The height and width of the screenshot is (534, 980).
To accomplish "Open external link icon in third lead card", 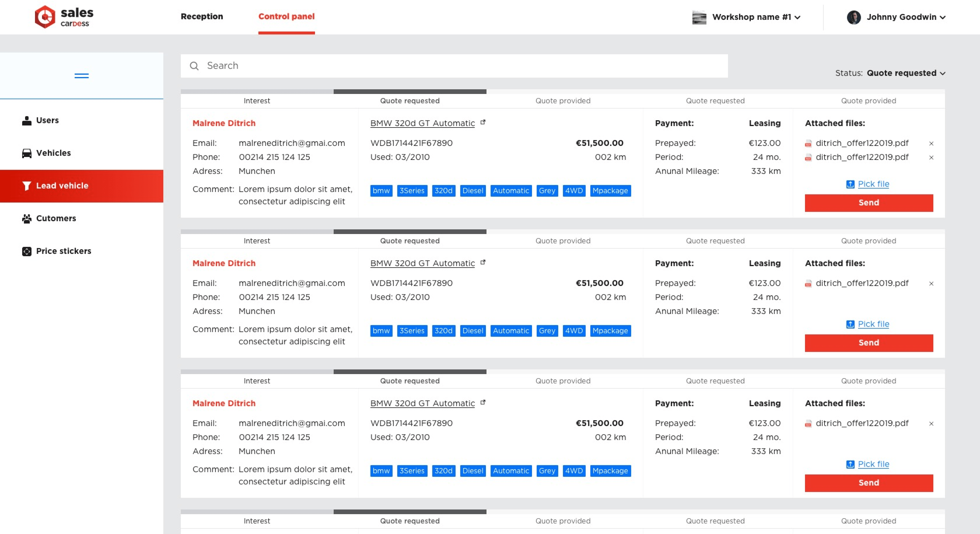I will click(483, 402).
